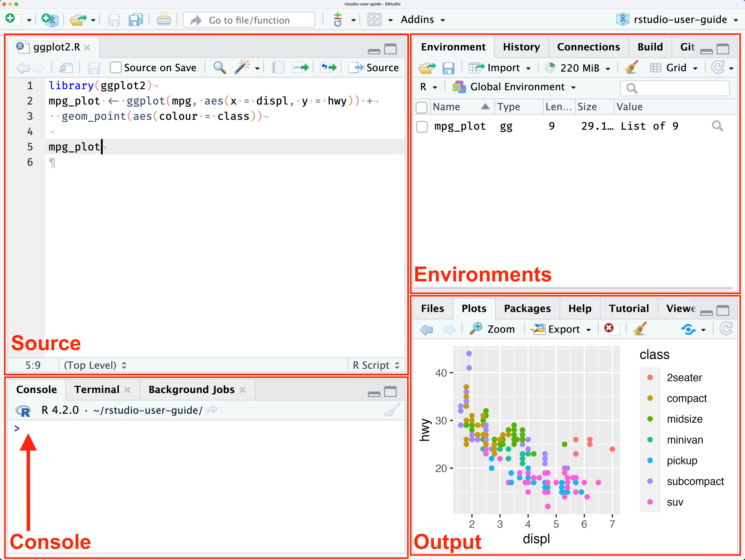
Task: Expand the Import Dataset dropdown
Action: point(500,68)
